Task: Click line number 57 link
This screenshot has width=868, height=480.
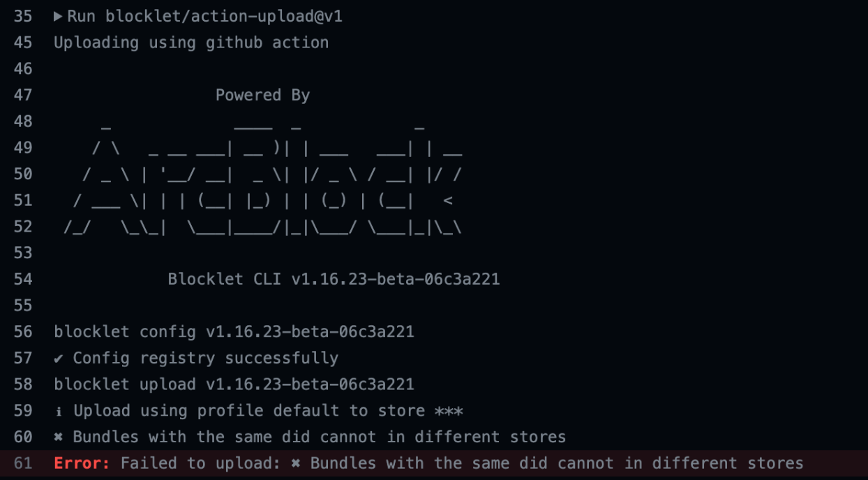Action: click(23, 358)
